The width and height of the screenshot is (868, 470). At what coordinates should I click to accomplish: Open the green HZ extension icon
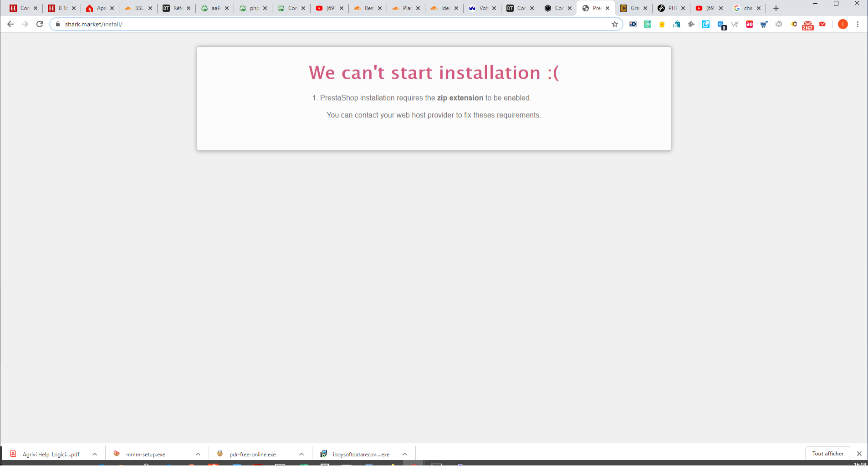[647, 24]
